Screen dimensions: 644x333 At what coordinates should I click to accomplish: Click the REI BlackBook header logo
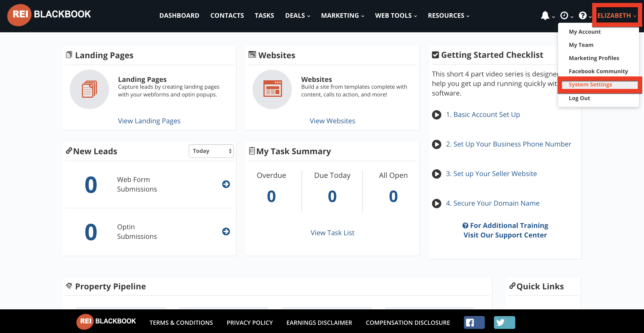49,15
